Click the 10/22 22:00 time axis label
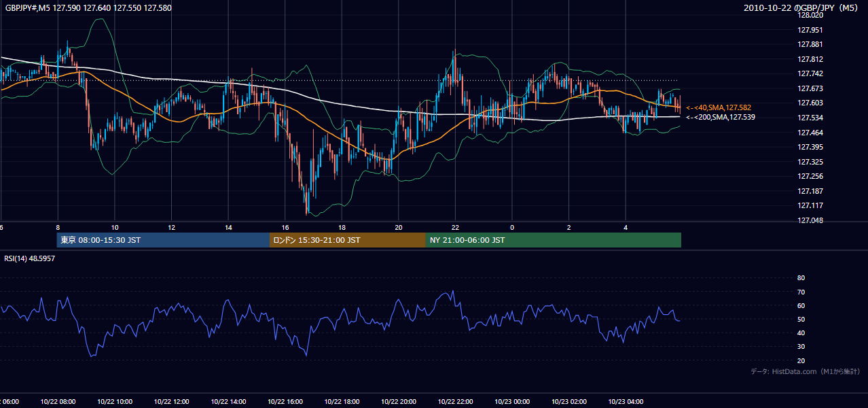 (456, 402)
